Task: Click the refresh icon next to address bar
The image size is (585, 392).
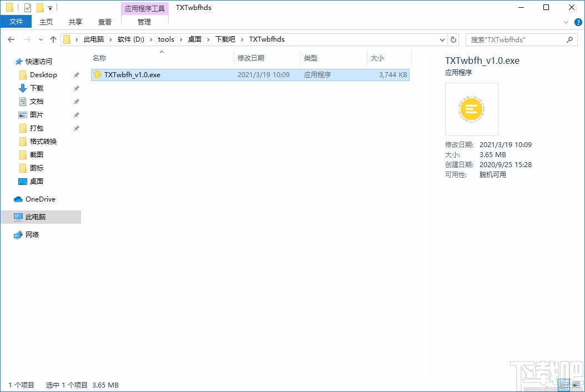Action: 453,39
